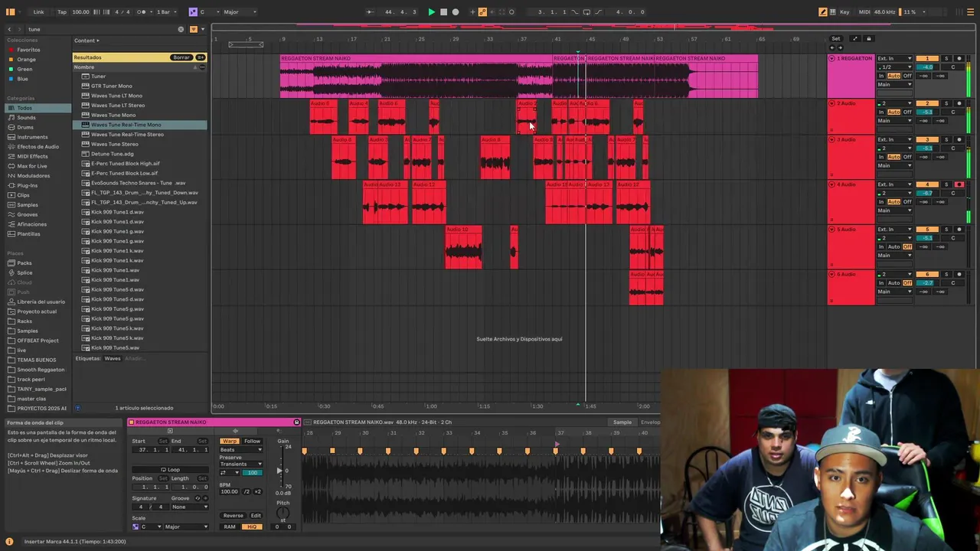The image size is (980, 551).
Task: Click the Pitch knob in clip view
Action: 283,512
